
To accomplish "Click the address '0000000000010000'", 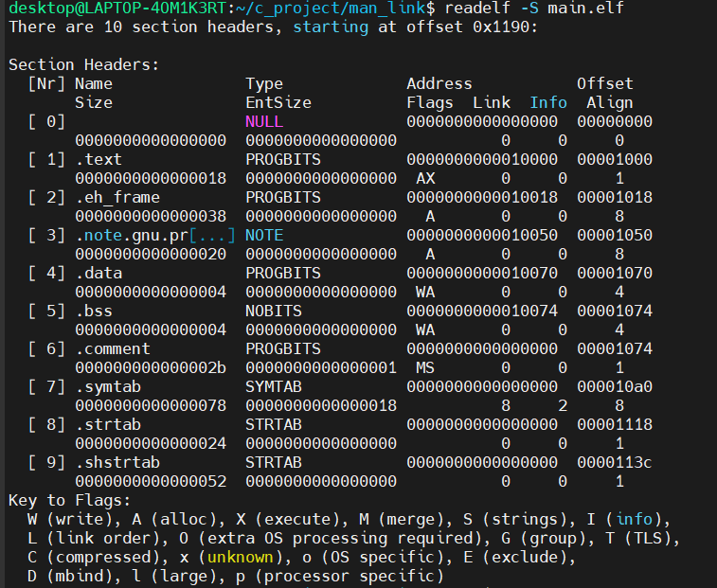I will click(482, 160).
